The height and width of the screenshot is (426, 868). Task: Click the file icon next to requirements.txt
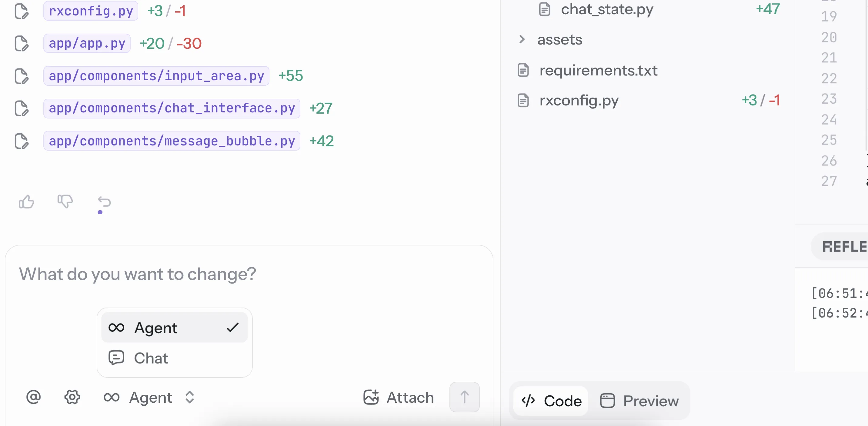tap(523, 70)
